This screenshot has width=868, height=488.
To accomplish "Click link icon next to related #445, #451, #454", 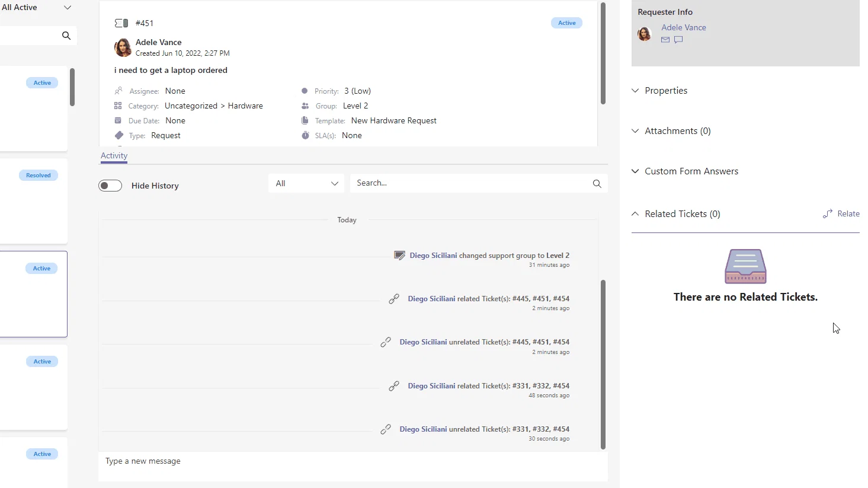I will coord(393,299).
